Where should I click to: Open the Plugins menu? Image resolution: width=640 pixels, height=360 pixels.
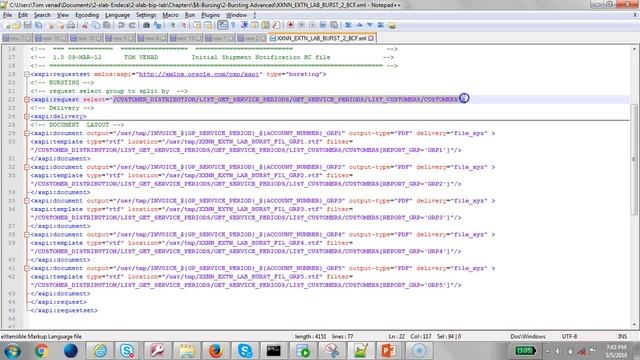point(210,15)
